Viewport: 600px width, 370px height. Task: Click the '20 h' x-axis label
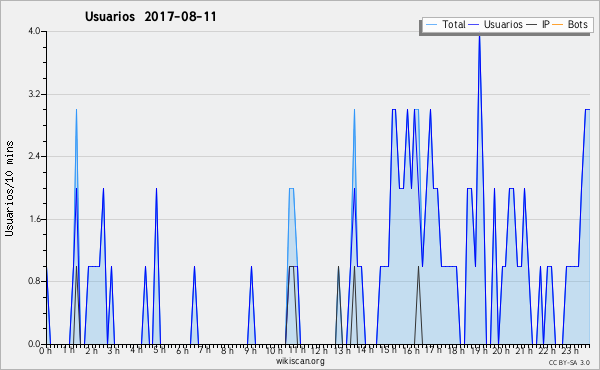pyautogui.click(x=501, y=350)
